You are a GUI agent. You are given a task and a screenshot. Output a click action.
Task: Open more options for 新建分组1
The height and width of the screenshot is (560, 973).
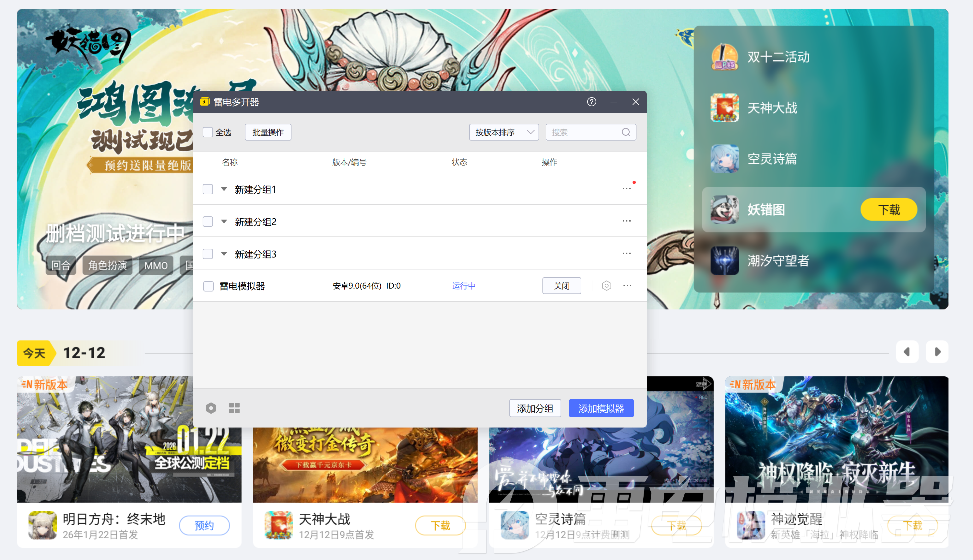pyautogui.click(x=626, y=189)
